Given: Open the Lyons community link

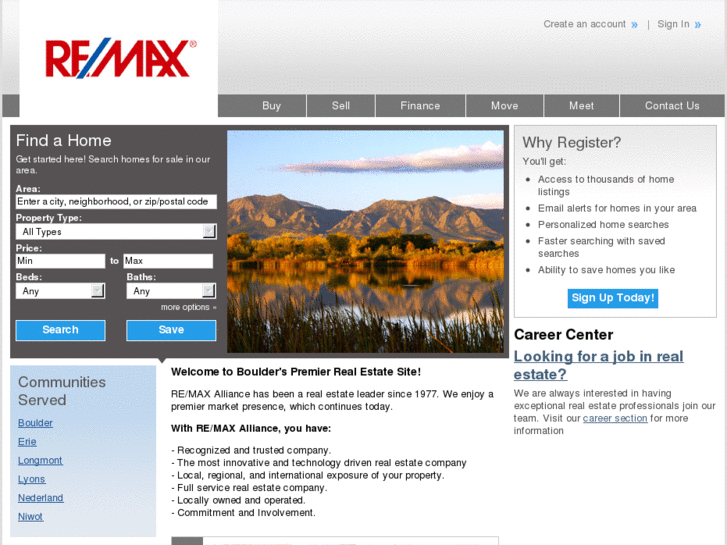Looking at the screenshot, I should coord(32,479).
